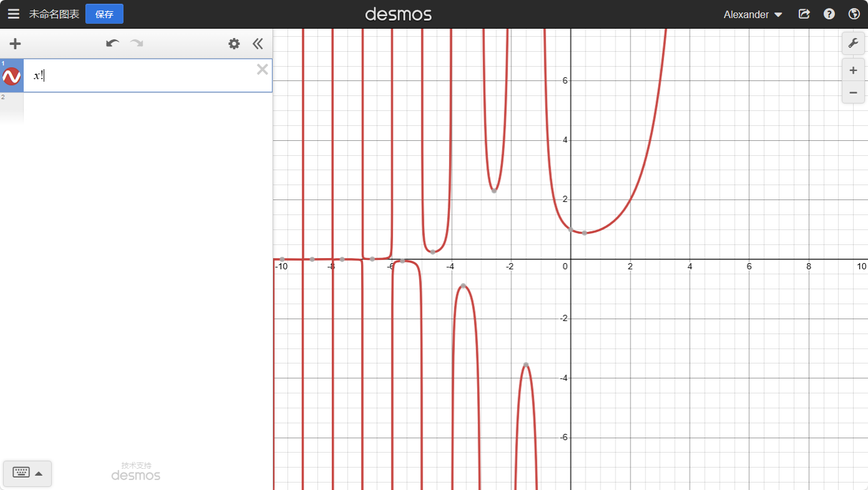
Task: Select the gray point near x=-10
Action: pyautogui.click(x=282, y=259)
